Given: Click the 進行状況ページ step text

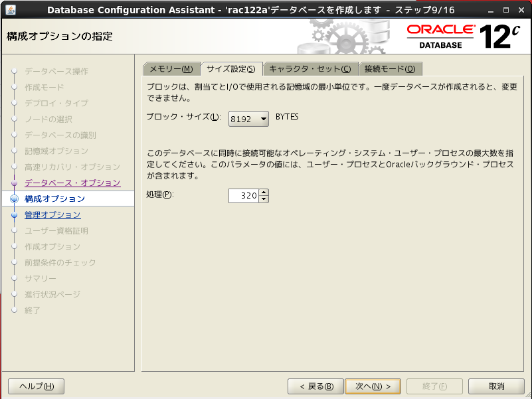Looking at the screenshot, I should [x=52, y=295].
